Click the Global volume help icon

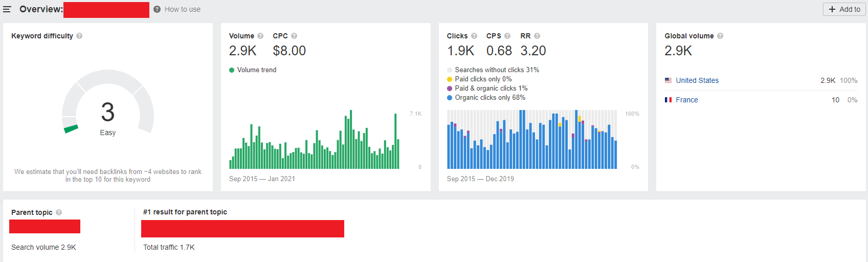coord(720,36)
